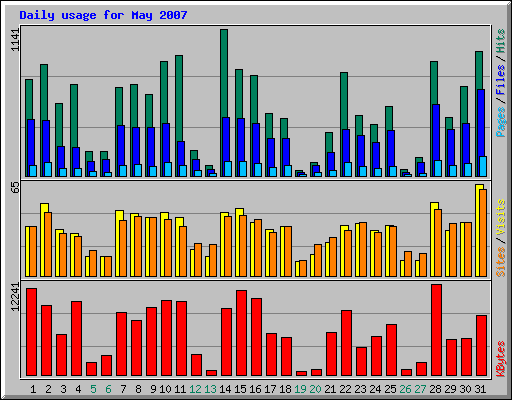512x400 pixels.
Task: Click weekend day 27 on the x-axis
Action: pos(420,389)
